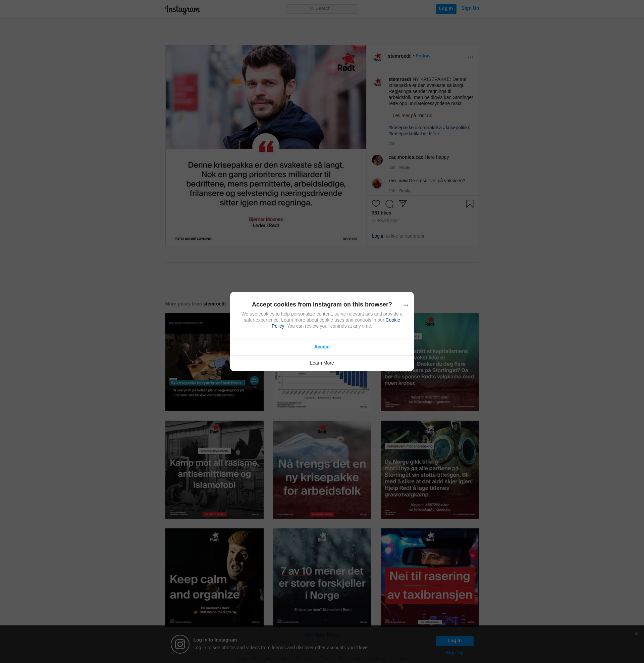The width and height of the screenshot is (644, 663).
Task: Open cookie dialog three-dot options
Action: [x=406, y=305]
